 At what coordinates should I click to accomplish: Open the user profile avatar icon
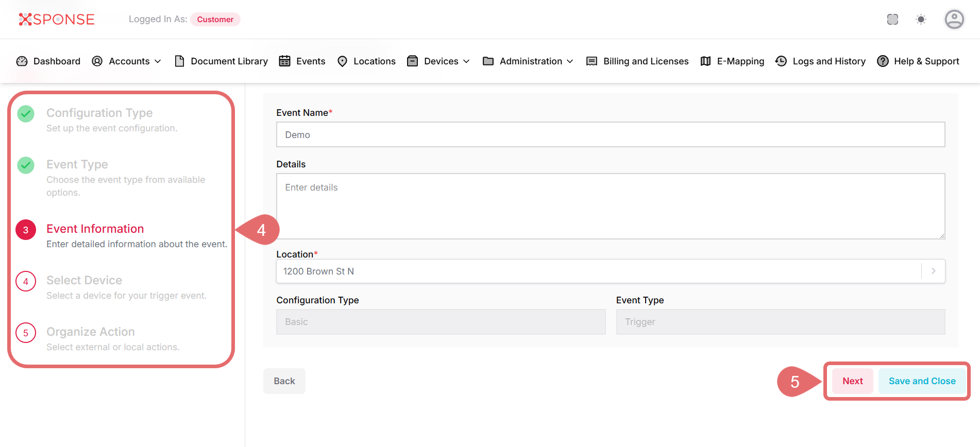[x=954, y=20]
